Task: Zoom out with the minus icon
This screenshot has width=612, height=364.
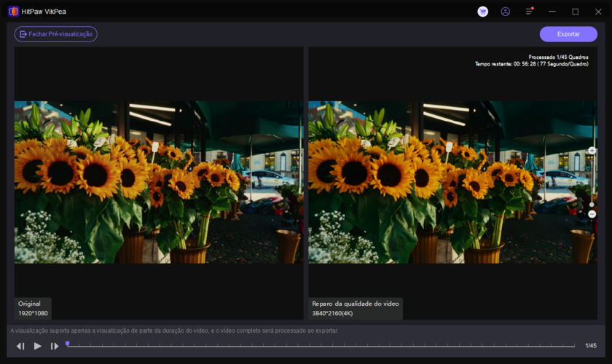Action: pos(592,214)
